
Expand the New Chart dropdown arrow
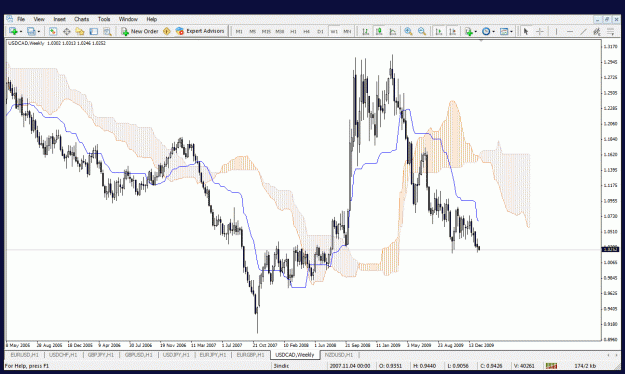20,31
